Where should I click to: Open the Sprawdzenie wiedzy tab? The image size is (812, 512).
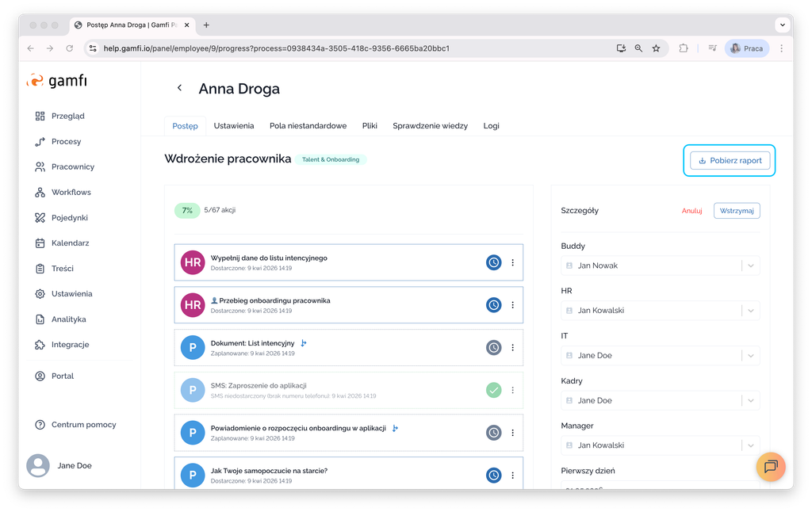click(x=430, y=125)
